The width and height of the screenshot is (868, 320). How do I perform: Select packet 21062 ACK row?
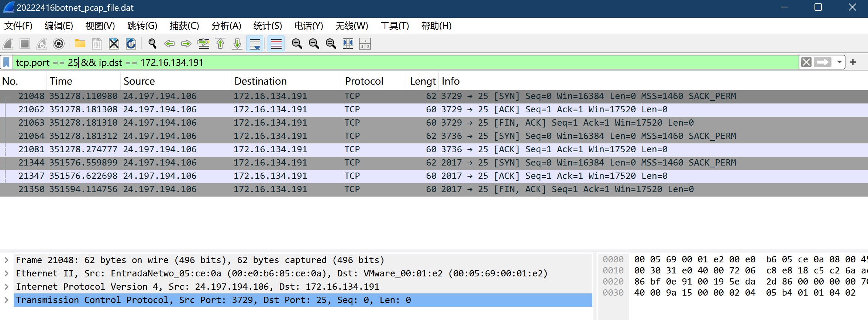click(x=434, y=109)
